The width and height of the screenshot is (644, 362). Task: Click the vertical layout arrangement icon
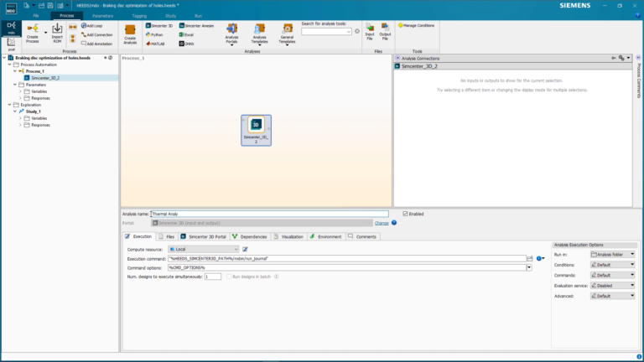pos(73,39)
